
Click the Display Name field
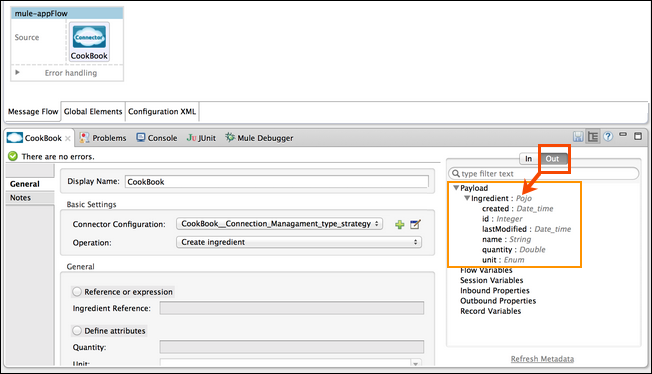[277, 181]
